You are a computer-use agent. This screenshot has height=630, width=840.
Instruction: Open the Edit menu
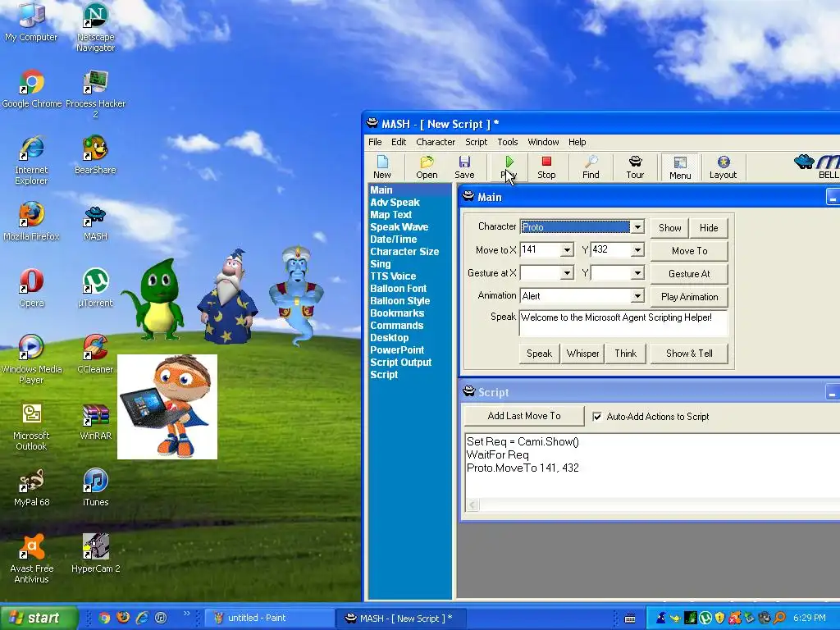(399, 142)
